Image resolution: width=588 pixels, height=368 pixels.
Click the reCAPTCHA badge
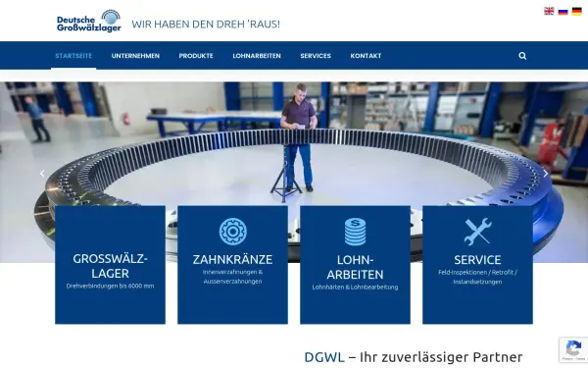click(x=573, y=350)
